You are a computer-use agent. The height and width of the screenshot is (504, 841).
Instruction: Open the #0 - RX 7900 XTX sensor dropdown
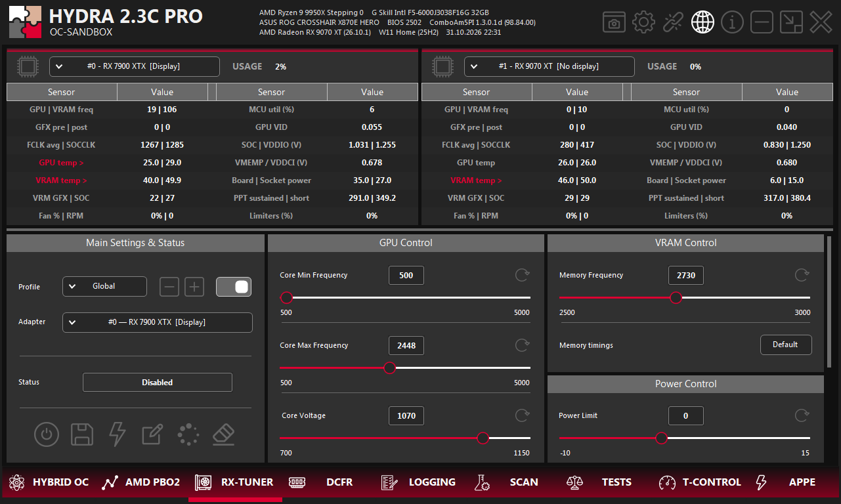135,66
